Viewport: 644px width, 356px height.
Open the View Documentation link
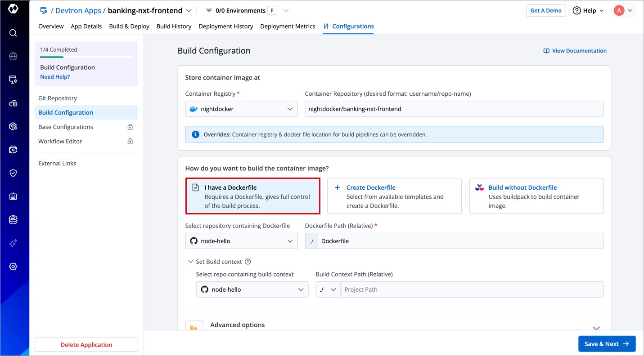click(575, 51)
